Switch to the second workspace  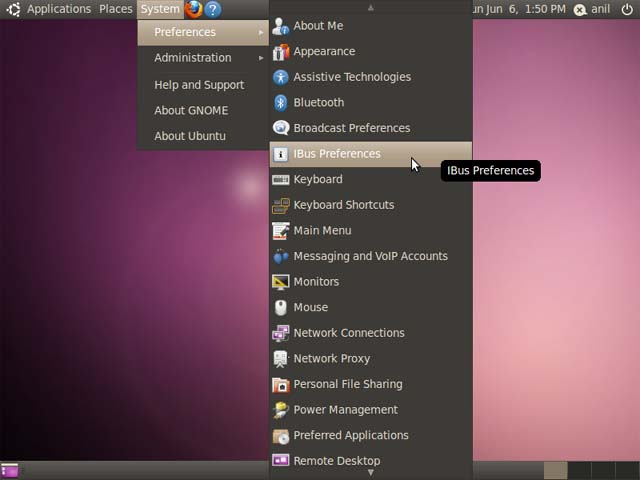[580, 471]
